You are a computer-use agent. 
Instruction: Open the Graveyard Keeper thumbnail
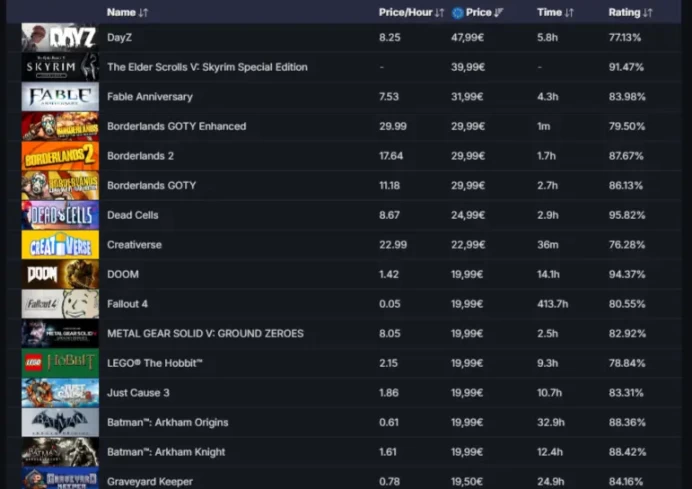(60, 478)
